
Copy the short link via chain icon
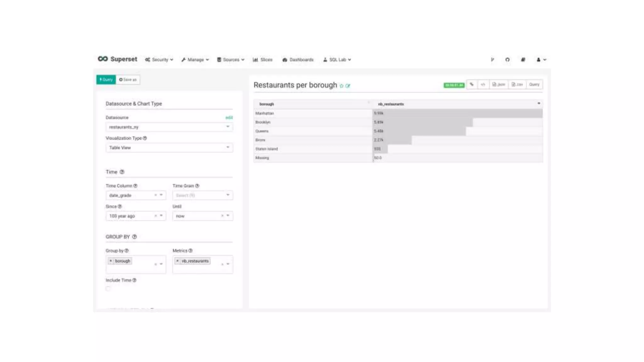[472, 84]
